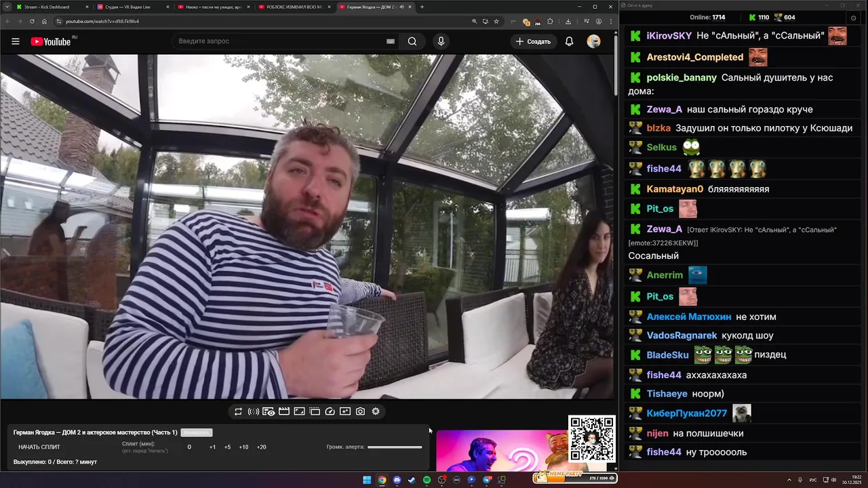
Task: Adjust the Громк. алерта volume slider
Action: point(395,447)
